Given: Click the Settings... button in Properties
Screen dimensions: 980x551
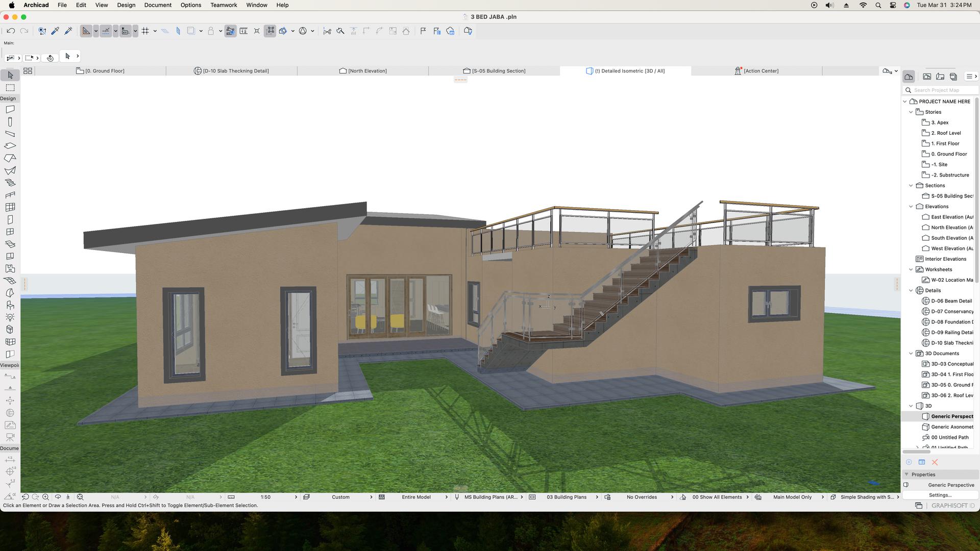Looking at the screenshot, I should tap(940, 495).
